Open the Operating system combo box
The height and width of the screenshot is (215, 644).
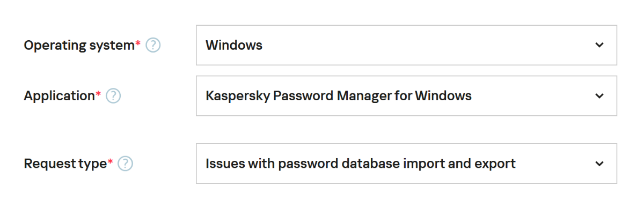pos(406,45)
